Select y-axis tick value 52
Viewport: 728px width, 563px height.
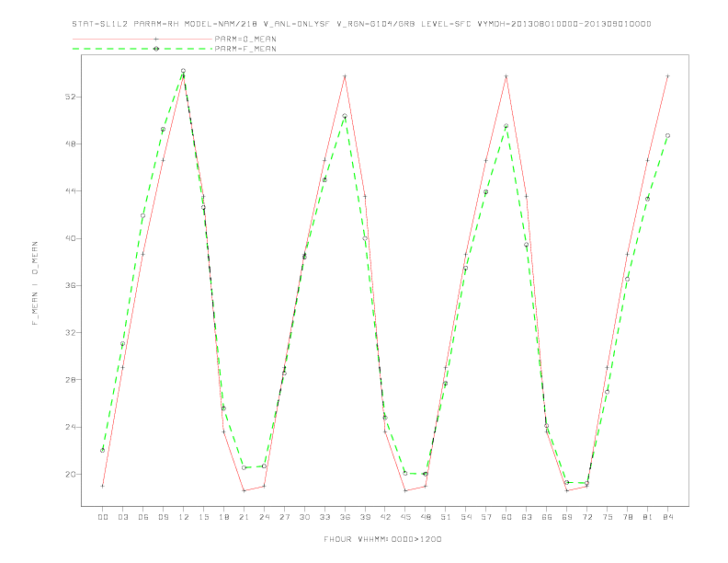click(x=71, y=98)
